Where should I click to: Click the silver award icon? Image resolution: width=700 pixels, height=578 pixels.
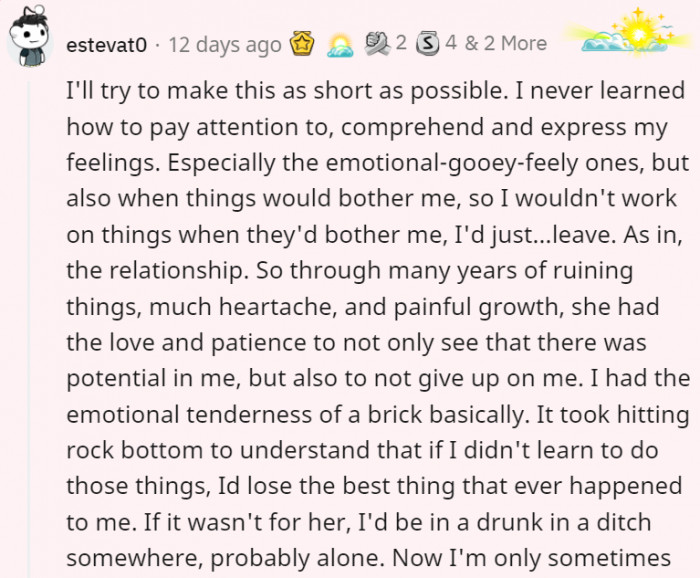click(426, 43)
